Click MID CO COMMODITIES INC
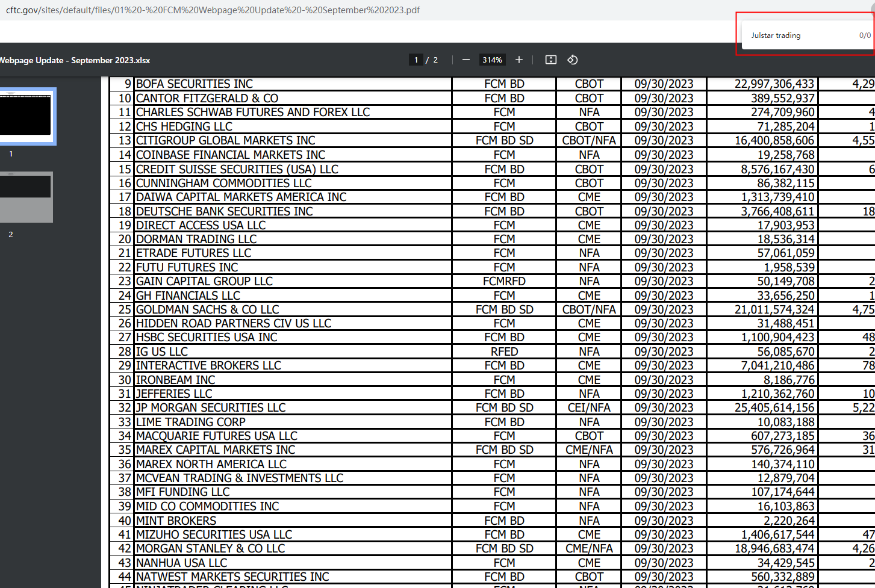Image resolution: width=875 pixels, height=588 pixels. coord(208,506)
